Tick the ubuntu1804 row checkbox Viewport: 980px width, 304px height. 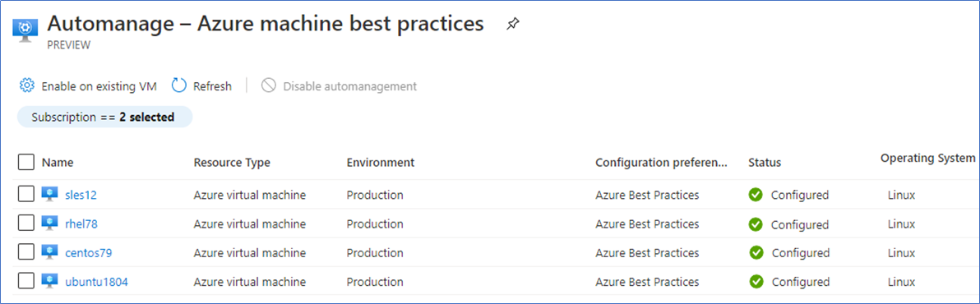click(x=25, y=282)
